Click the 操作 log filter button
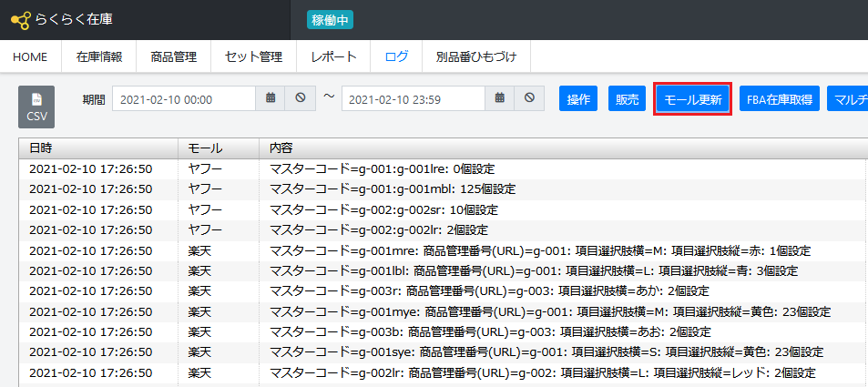The image size is (868, 387). click(x=578, y=98)
